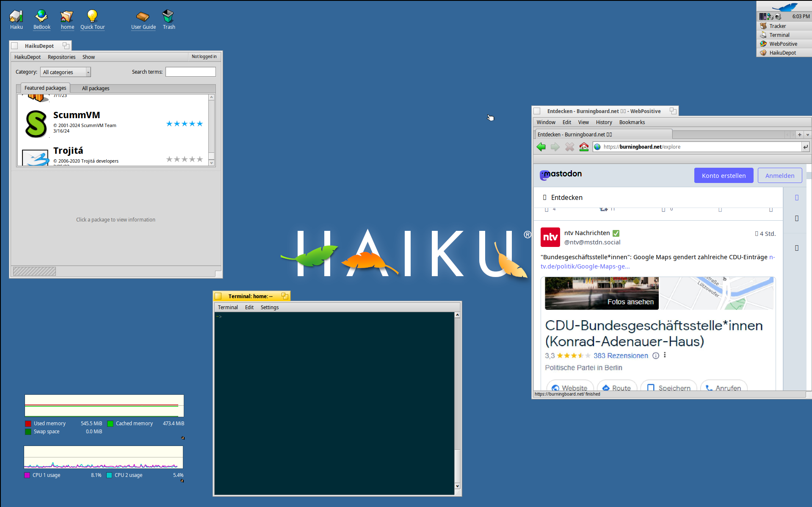Image resolution: width=812 pixels, height=507 pixels.
Task: Toggle the Used memory legend box
Action: point(28,424)
